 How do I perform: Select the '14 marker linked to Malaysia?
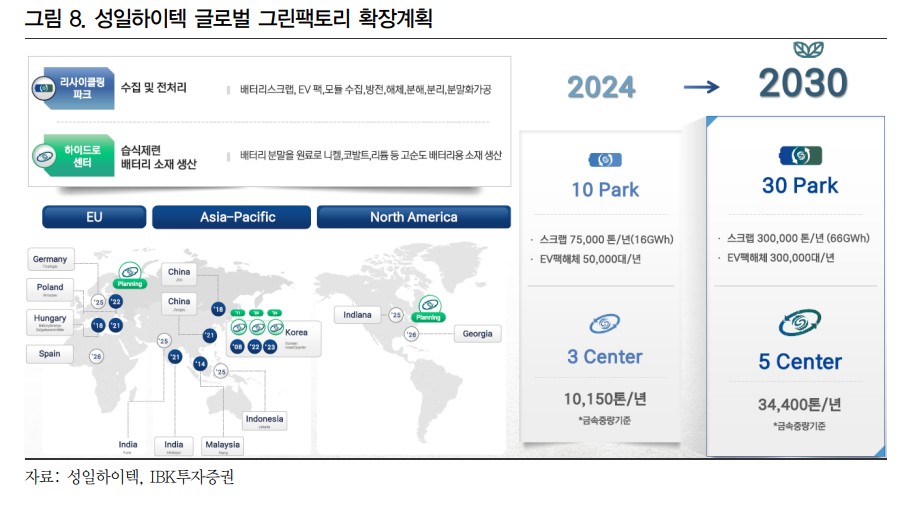(x=201, y=364)
